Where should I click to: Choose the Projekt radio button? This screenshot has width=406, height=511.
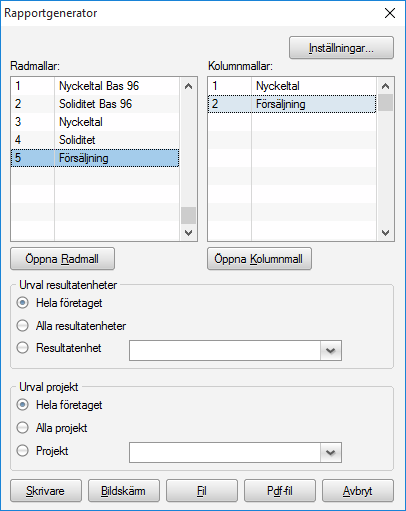(x=23, y=450)
